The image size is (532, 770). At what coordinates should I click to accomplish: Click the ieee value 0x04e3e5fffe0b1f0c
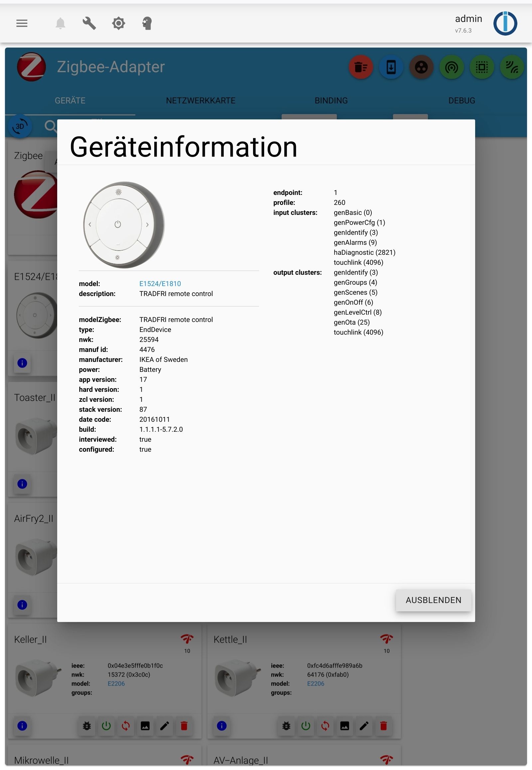click(135, 666)
